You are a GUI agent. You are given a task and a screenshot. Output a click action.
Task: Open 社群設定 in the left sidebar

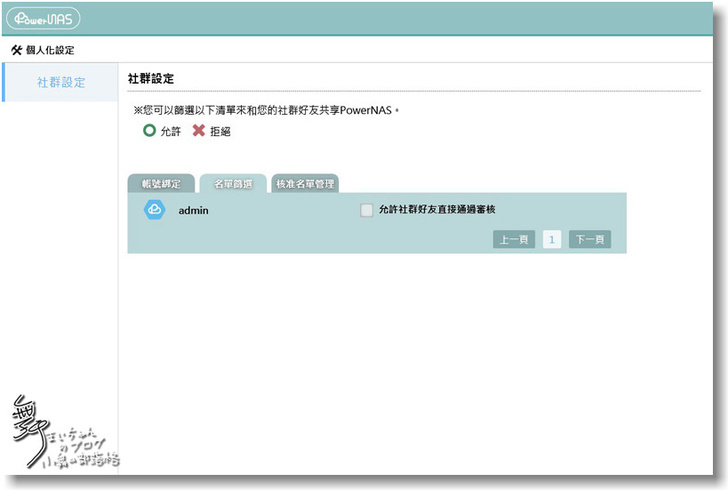[x=61, y=82]
